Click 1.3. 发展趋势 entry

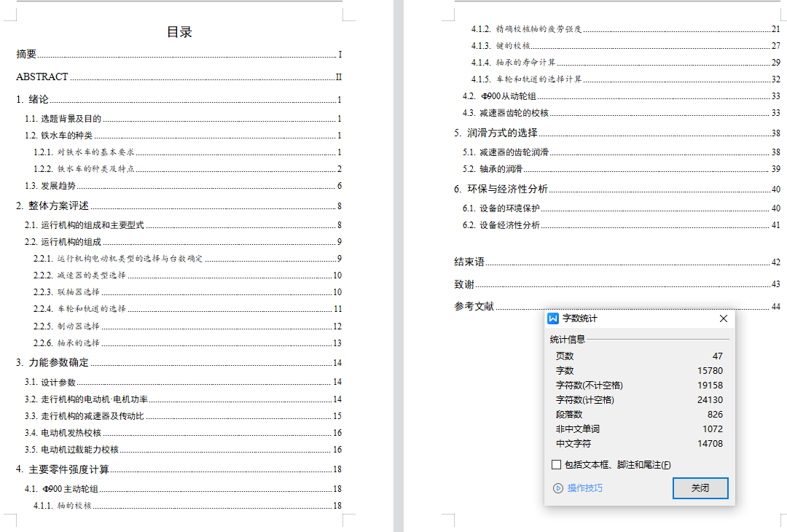click(183, 186)
